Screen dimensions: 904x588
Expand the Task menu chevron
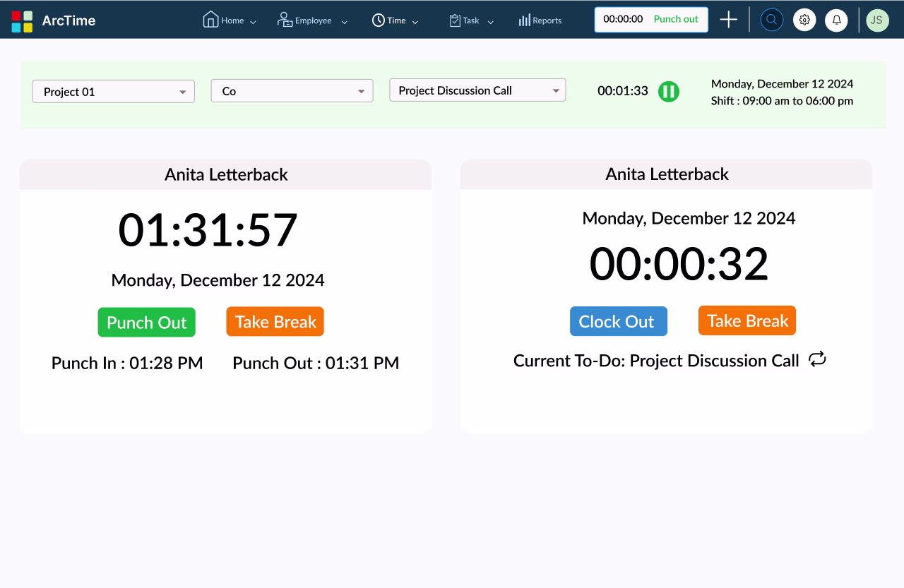tap(491, 23)
